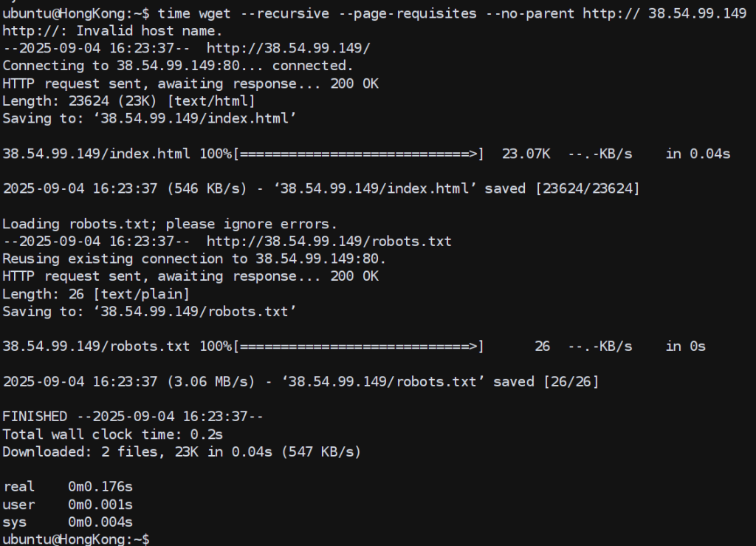Image resolution: width=756 pixels, height=546 pixels.
Task: Click the sys time value 0m0.004s
Action: click(x=100, y=522)
